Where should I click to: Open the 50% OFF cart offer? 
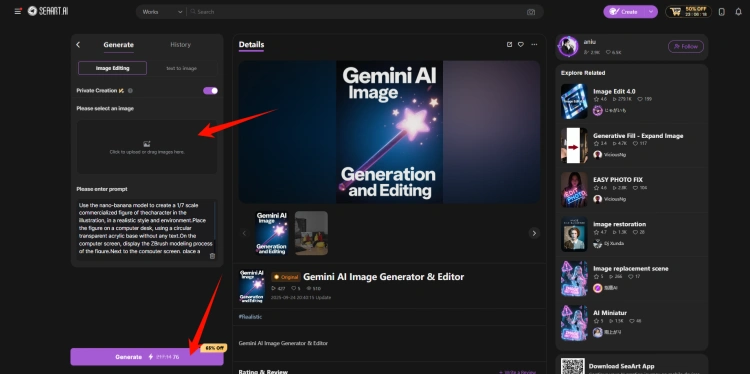[x=688, y=12]
